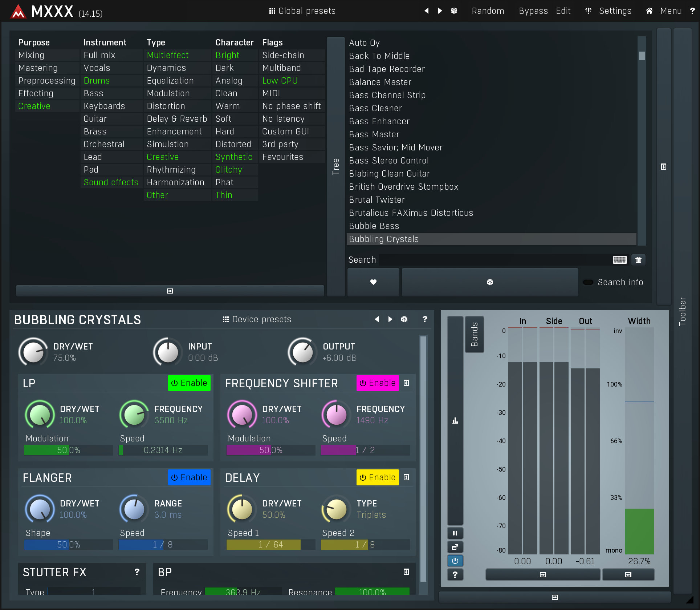The image size is (700, 610).
Task: Click the analyzer bar-graph icon
Action: click(455, 421)
